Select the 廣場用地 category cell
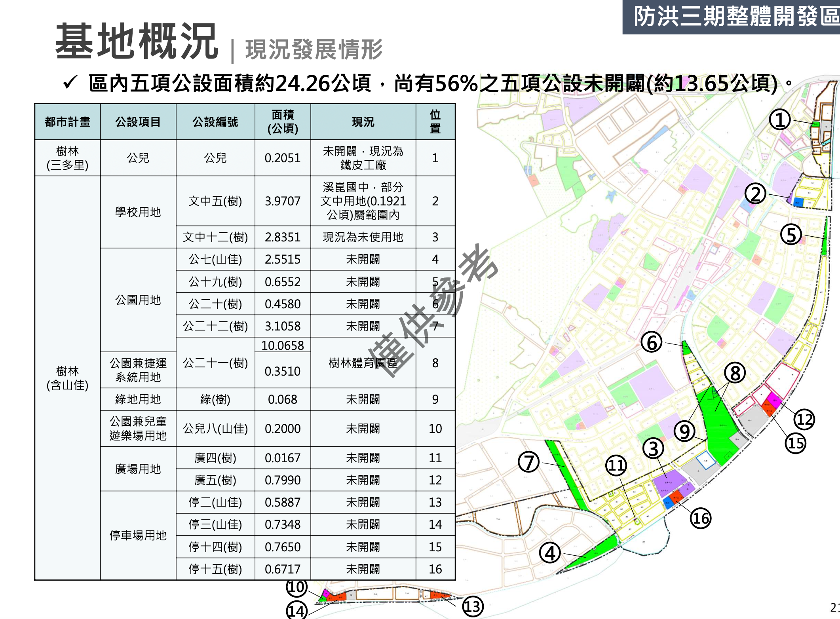Image resolution: width=840 pixels, height=619 pixels. (x=138, y=469)
